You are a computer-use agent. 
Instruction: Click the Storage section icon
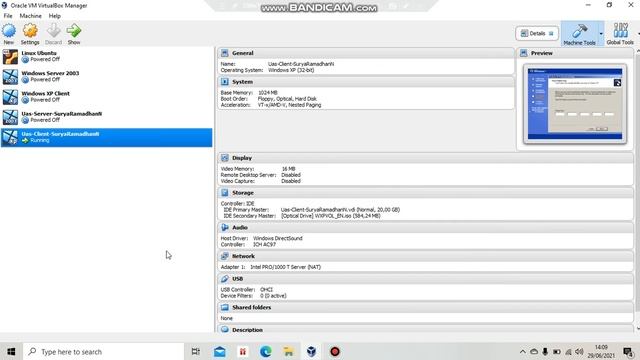[x=224, y=193]
